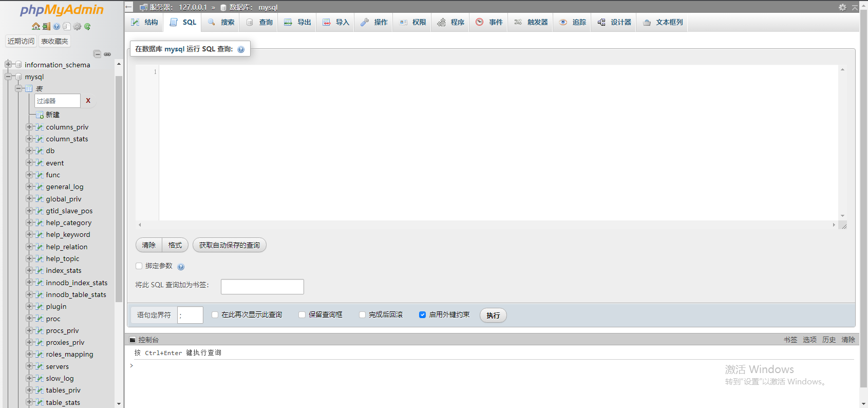868x408 pixels.
Task: Click the 清除 button under the editor
Action: (149, 245)
